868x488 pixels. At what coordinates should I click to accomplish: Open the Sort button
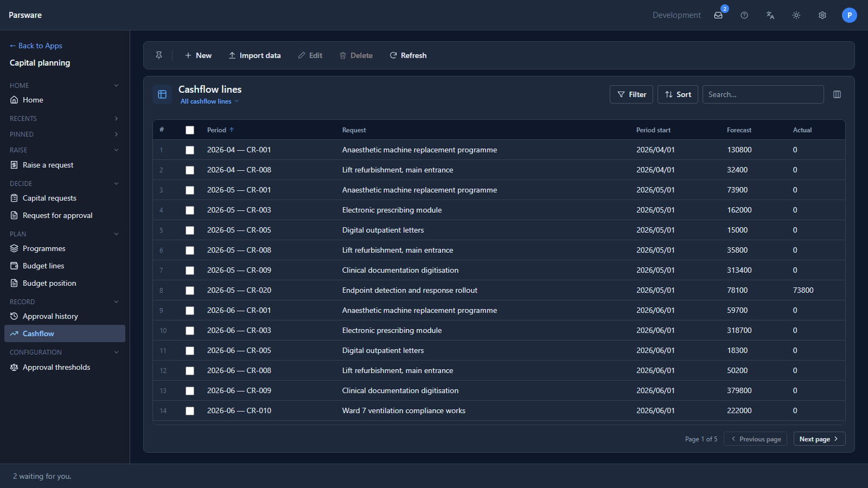678,94
